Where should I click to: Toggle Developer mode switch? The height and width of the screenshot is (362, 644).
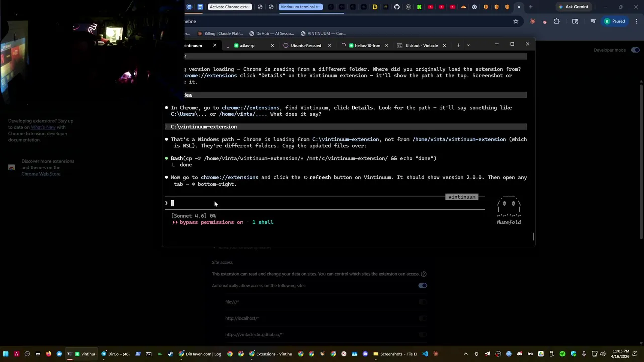(x=635, y=50)
